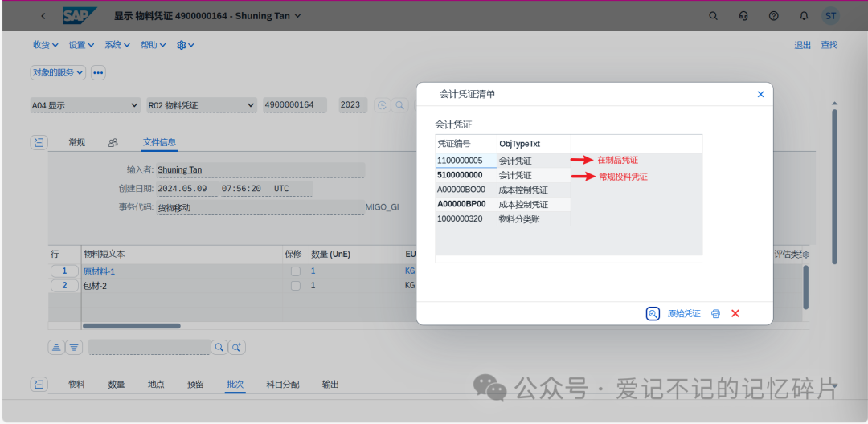The image size is (868, 424).
Task: Click the print icon in the dialog footer
Action: click(x=715, y=313)
